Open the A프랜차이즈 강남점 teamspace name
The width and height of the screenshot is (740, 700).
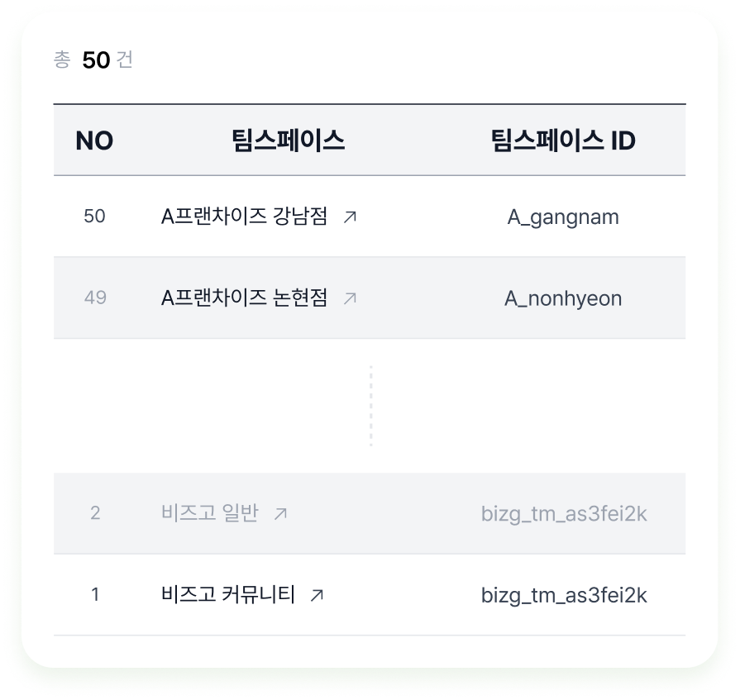point(244,217)
